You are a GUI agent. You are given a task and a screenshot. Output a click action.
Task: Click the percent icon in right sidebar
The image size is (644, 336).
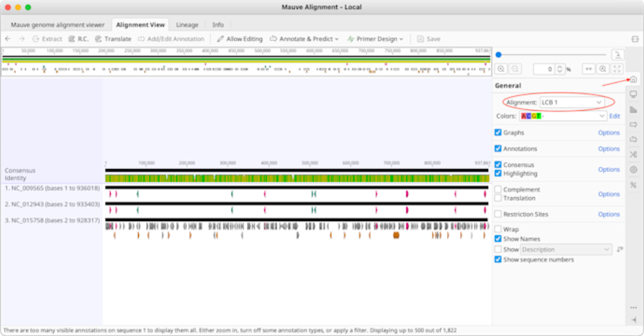pyautogui.click(x=633, y=185)
